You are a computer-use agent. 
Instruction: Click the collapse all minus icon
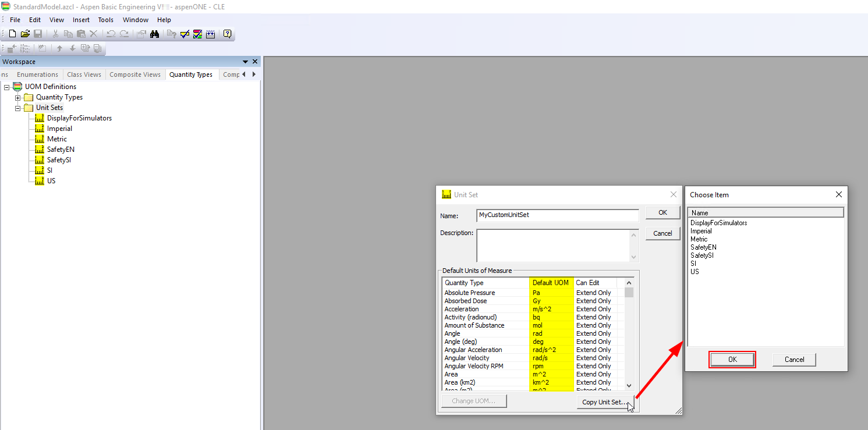tap(97, 48)
